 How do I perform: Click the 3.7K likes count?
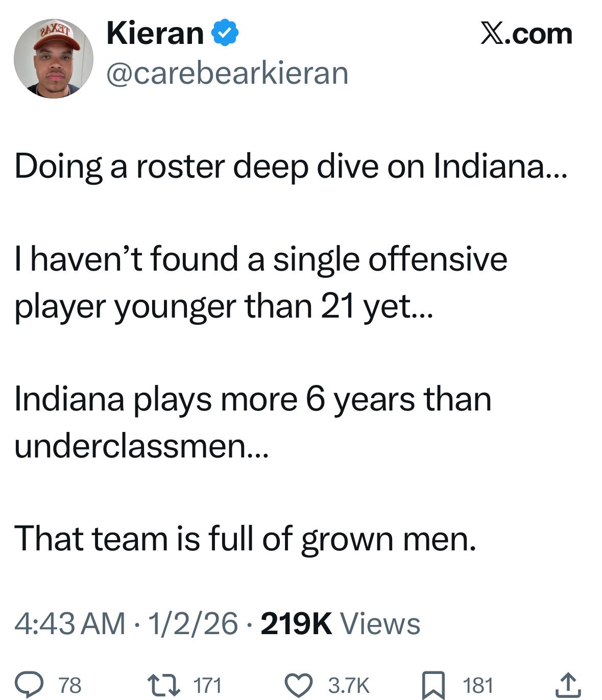[349, 685]
